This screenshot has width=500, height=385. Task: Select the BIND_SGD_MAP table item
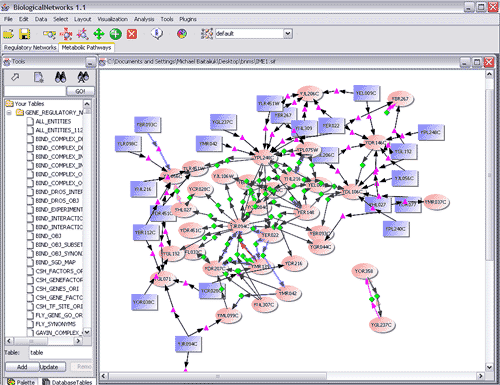pyautogui.click(x=55, y=262)
